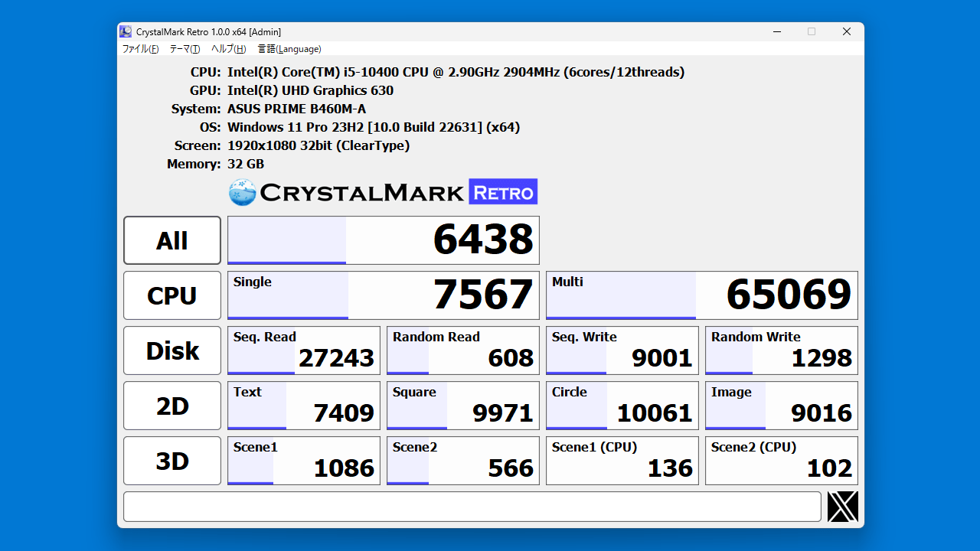
Task: Click the CPU Multi score 65069
Action: click(x=702, y=295)
